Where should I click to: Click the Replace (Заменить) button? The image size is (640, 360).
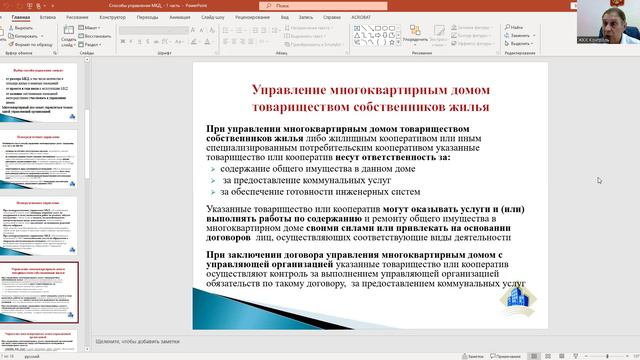click(x=520, y=36)
